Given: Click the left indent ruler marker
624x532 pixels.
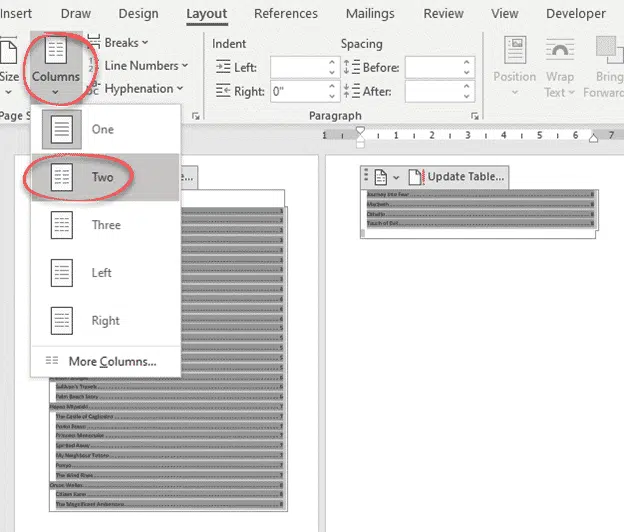Looking at the screenshot, I should (x=360, y=142).
